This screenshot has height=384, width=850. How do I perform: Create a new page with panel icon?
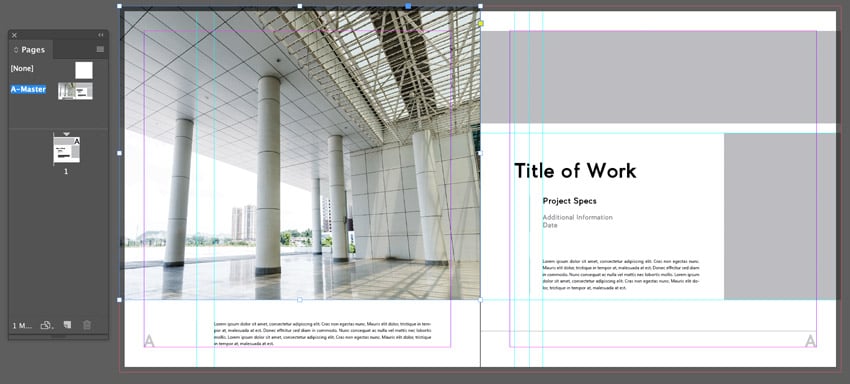pos(68,325)
